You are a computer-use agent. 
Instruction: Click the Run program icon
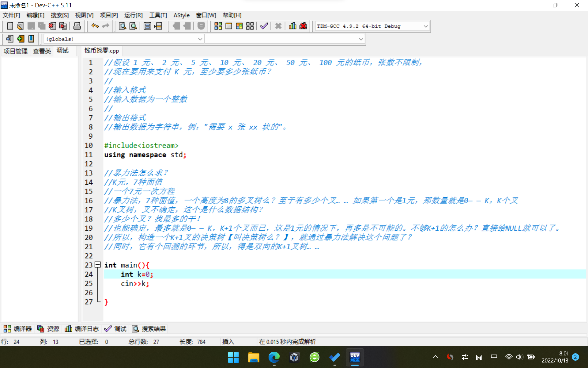pos(229,26)
